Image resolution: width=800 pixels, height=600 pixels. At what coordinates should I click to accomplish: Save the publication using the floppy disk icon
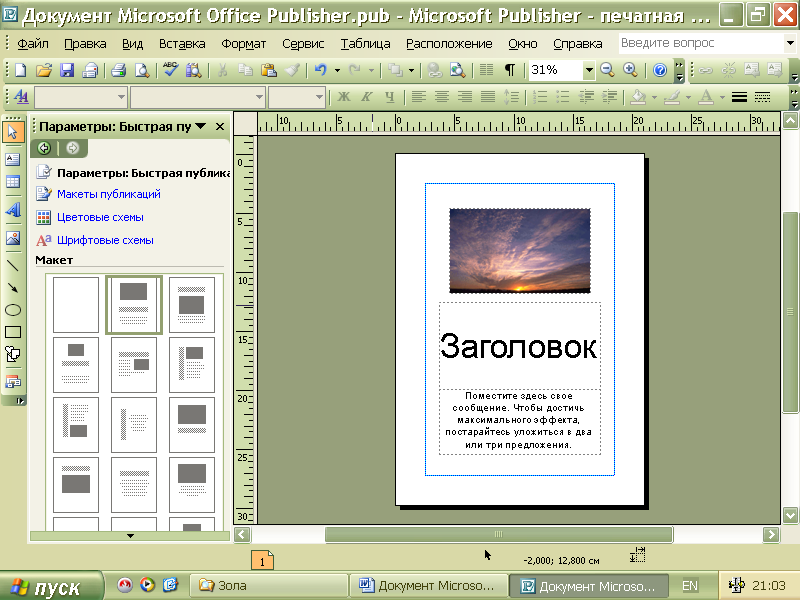[67, 70]
